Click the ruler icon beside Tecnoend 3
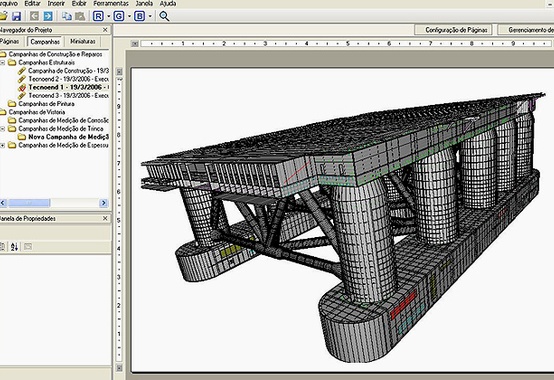 point(22,95)
